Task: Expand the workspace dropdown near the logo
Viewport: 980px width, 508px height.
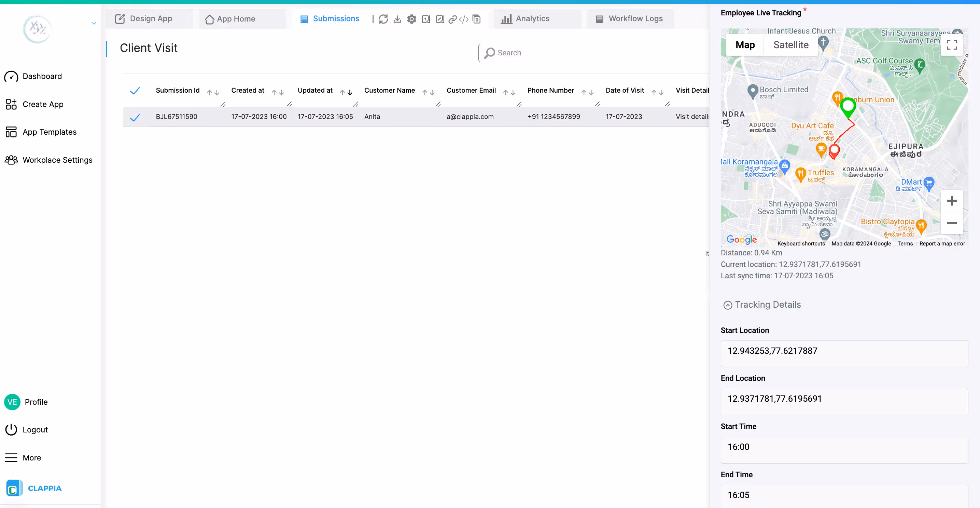Action: (94, 23)
